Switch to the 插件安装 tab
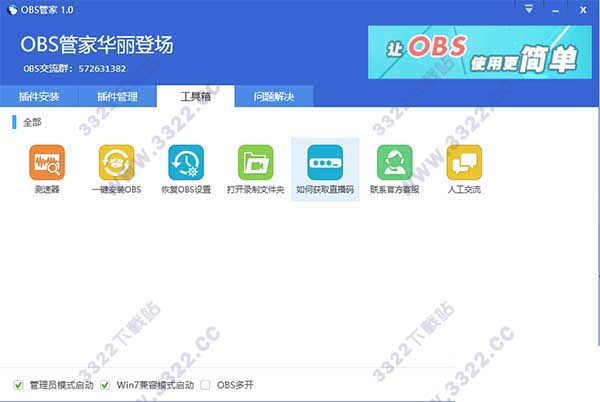This screenshot has height=402, width=600. coord(39,96)
